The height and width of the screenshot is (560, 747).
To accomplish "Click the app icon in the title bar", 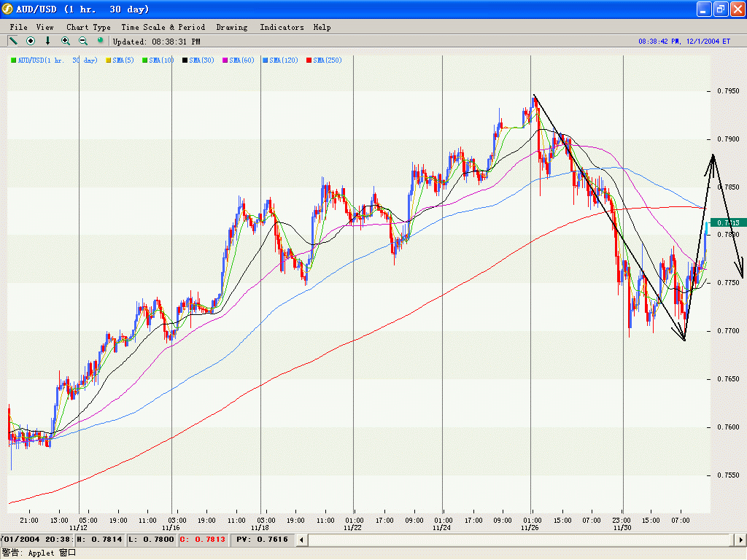I will [x=7, y=9].
